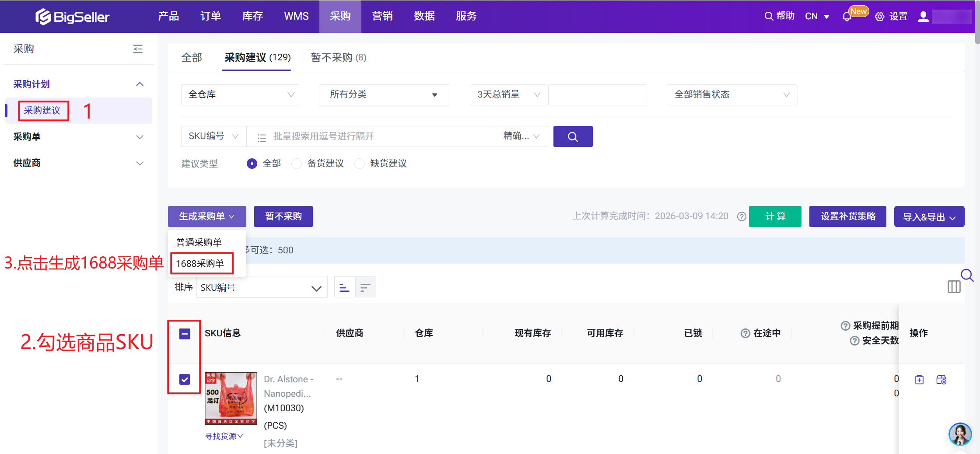Viewport: 980px width, 454px height.
Task: Tick the select-all checkbox in table header
Action: pos(185,334)
